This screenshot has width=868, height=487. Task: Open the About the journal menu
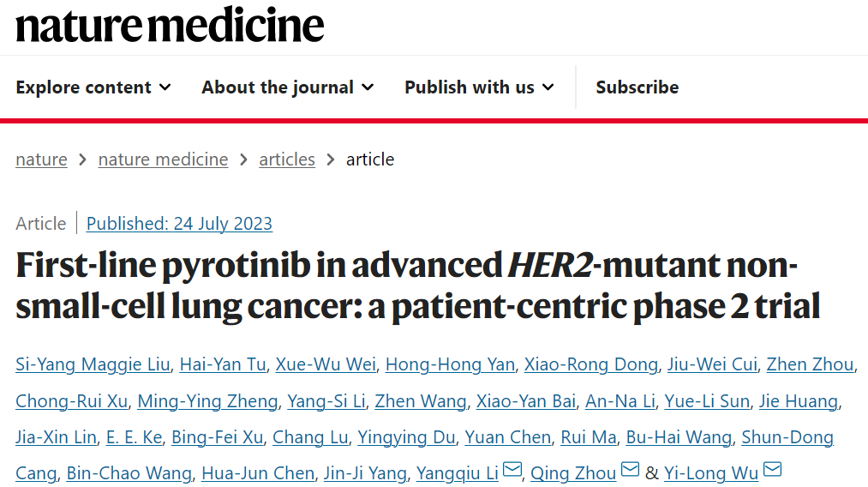tap(288, 87)
